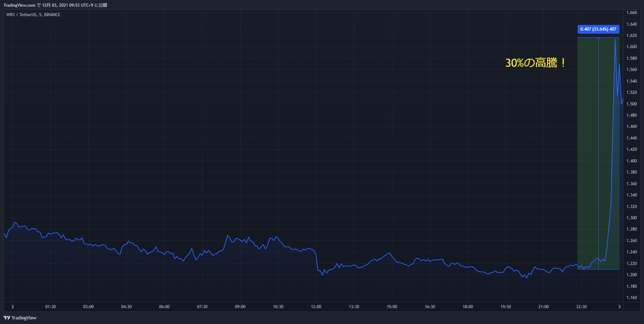Click the 16:30 time axis label
Image resolution: width=644 pixels, height=324 pixels.
[x=430, y=307]
